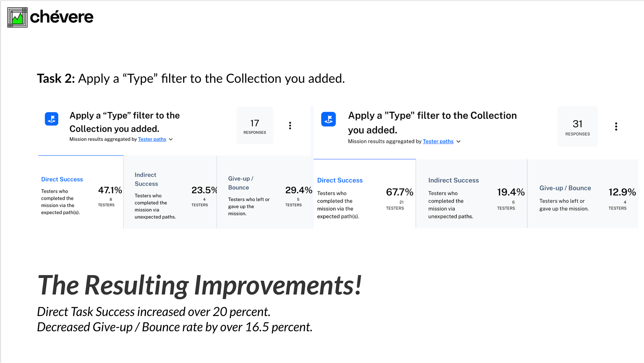Select the right Direct Success 67.7% tab
The height and width of the screenshot is (363, 644).
365,194
